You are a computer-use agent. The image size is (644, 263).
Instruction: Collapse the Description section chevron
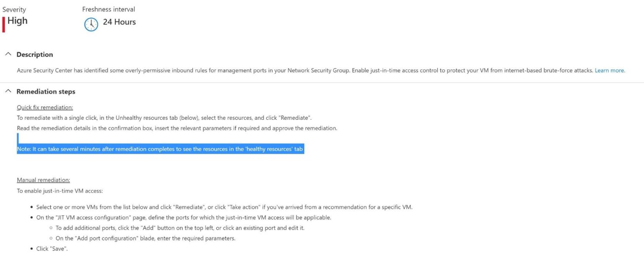coord(8,54)
